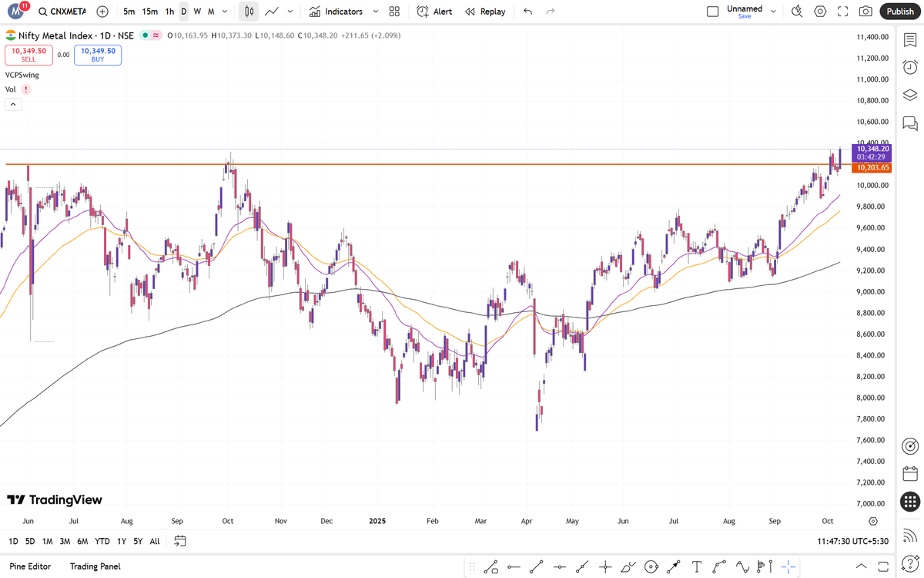Click the Vol indicator error warning icon
This screenshot has height=578, width=924.
(x=27, y=89)
